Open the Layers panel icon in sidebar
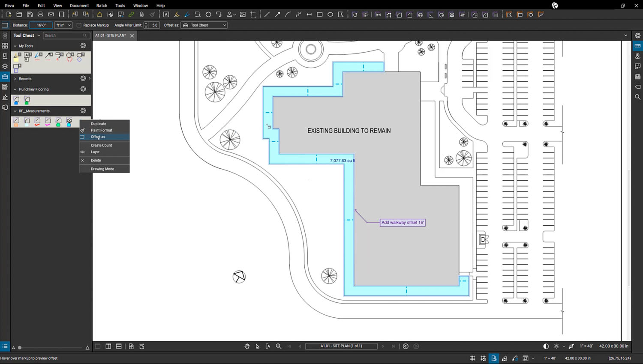643x364 pixels. pyautogui.click(x=5, y=66)
